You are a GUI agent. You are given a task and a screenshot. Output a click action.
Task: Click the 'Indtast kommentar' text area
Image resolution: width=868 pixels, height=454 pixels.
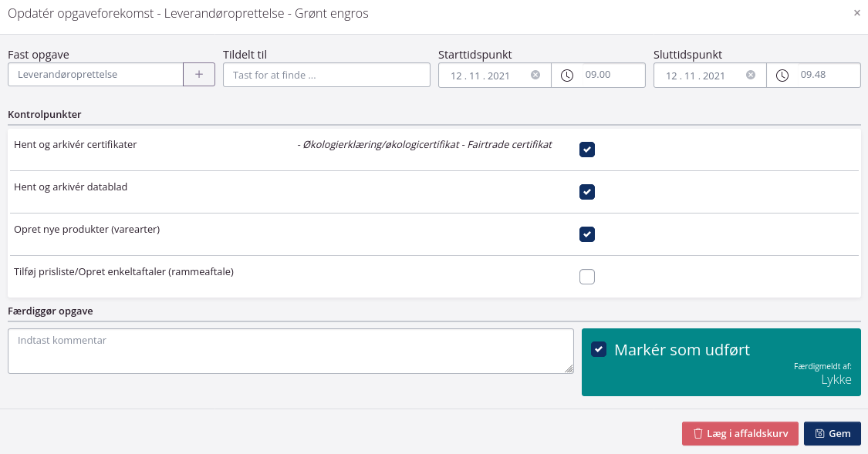click(290, 351)
